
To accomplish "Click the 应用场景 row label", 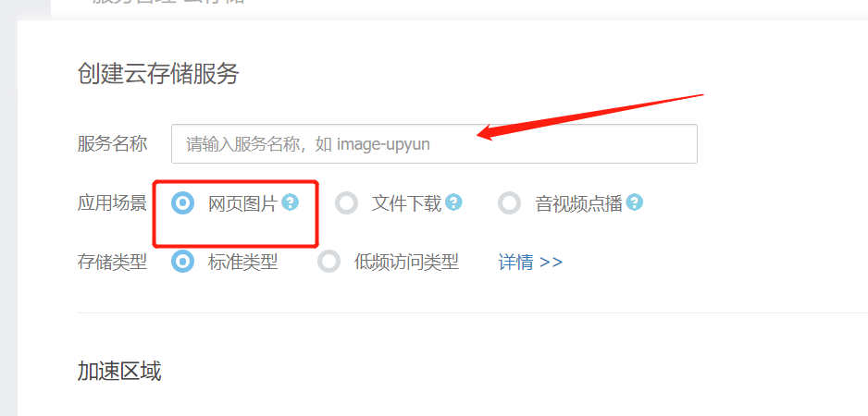I will click(x=112, y=203).
